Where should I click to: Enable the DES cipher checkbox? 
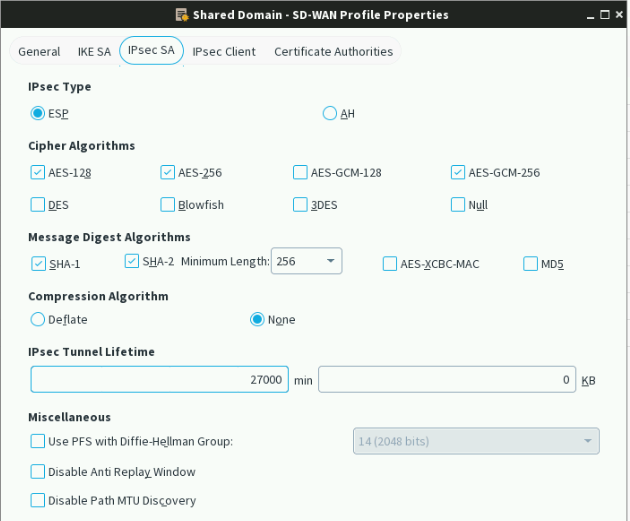38,204
